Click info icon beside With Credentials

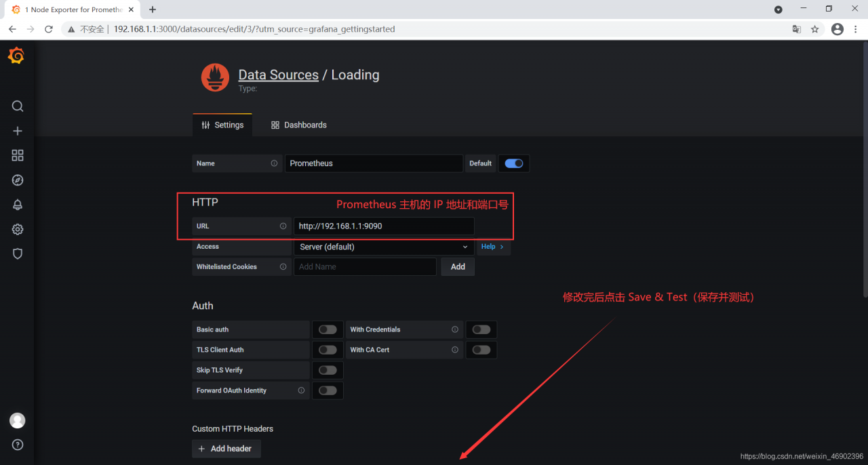click(455, 329)
